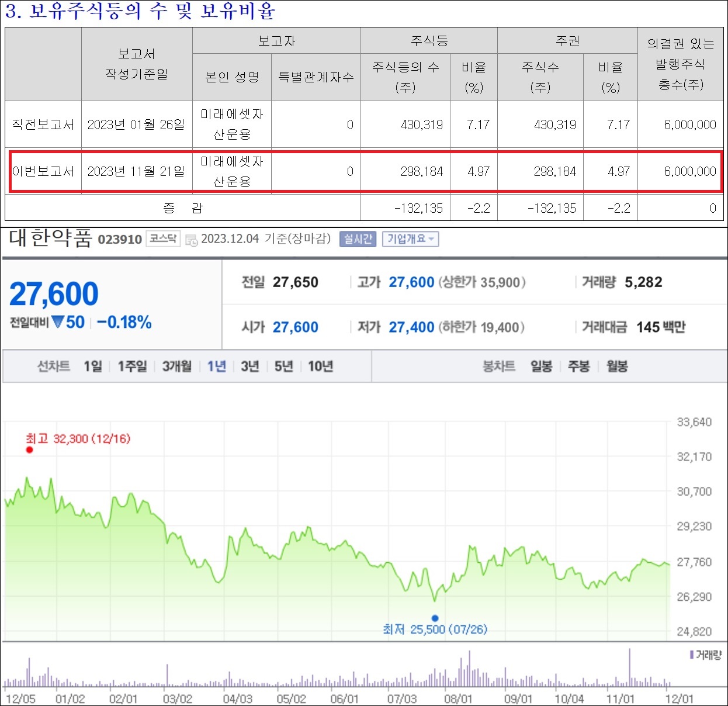Open the 일봉 candlestick chart
This screenshot has width=728, height=706.
coord(541,366)
